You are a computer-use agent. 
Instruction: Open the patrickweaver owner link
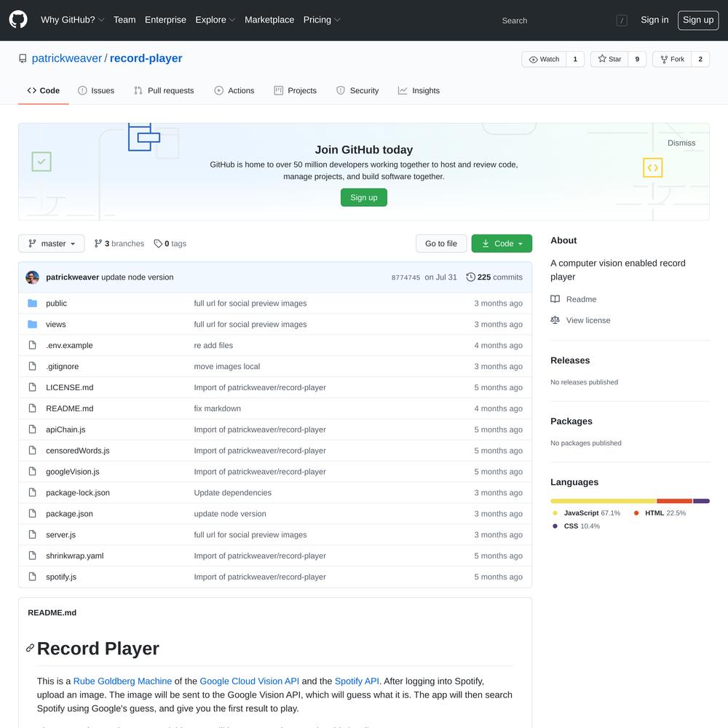point(66,58)
